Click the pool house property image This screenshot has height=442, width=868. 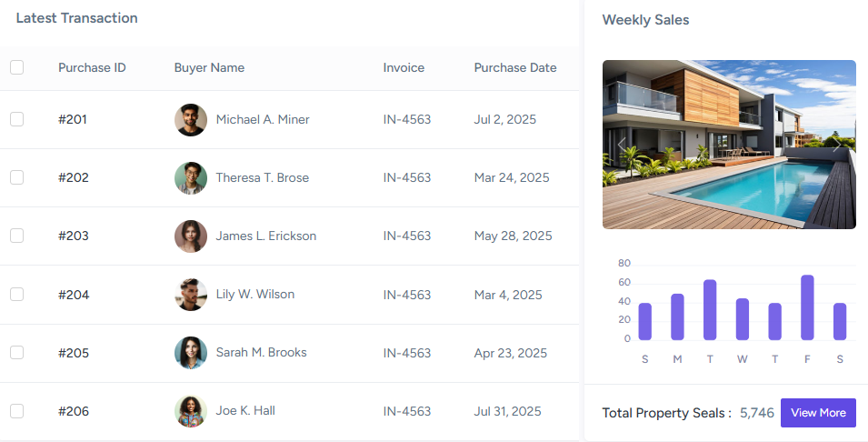[x=729, y=145]
